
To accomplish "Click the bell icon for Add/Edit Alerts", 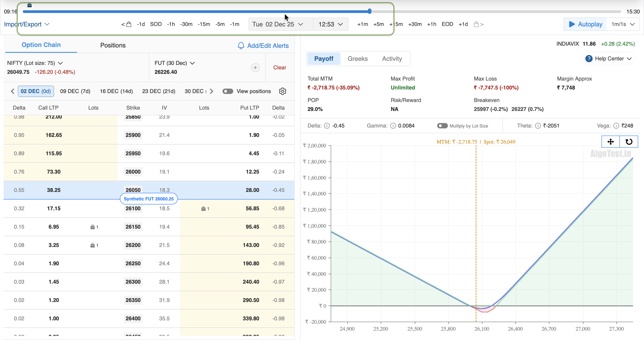I will (241, 46).
